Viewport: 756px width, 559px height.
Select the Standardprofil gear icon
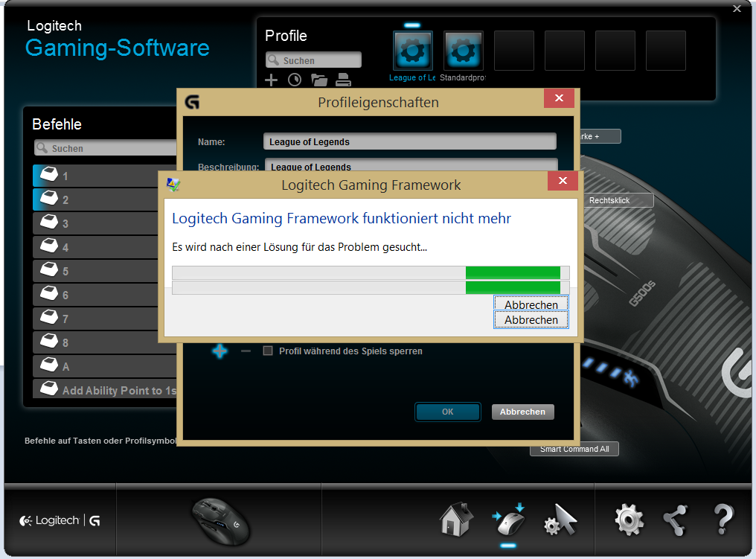[x=464, y=51]
